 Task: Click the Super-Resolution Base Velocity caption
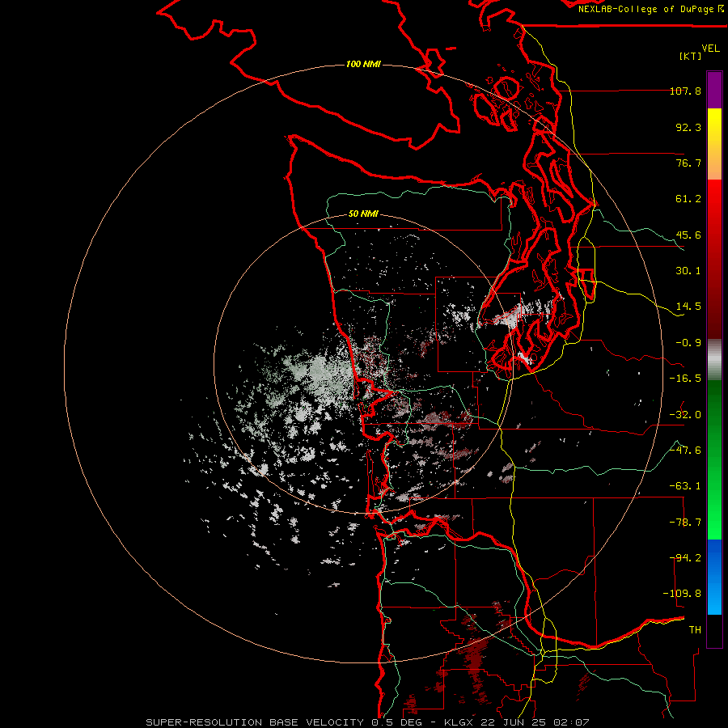pos(367,722)
